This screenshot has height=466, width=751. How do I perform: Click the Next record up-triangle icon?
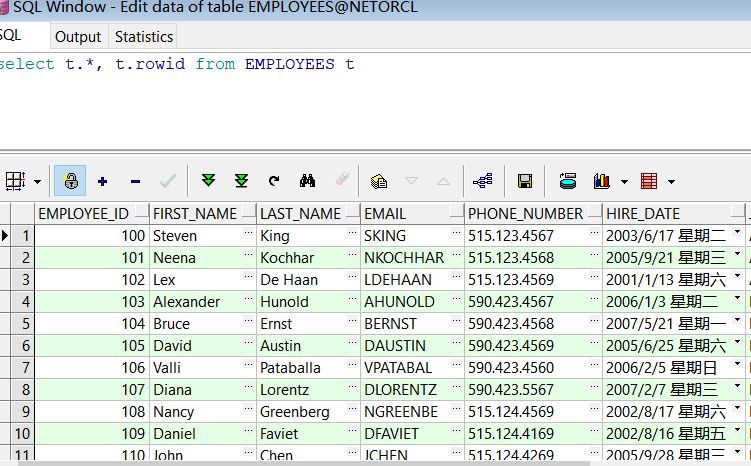coord(444,182)
